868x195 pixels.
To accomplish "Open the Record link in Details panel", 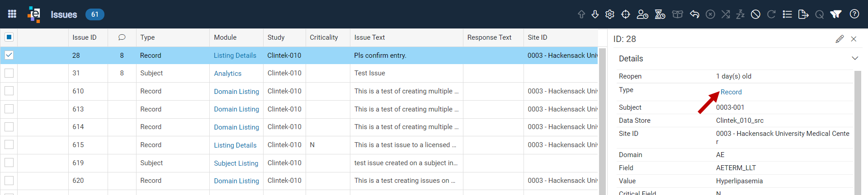I will point(731,92).
